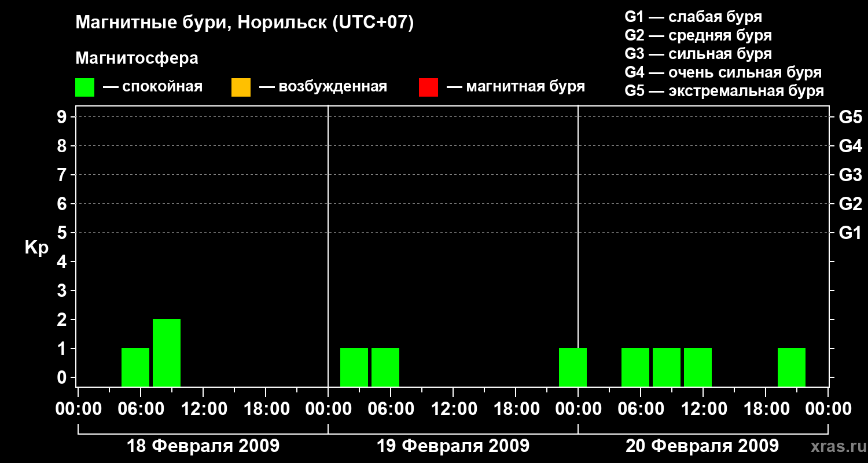Click the '19 Февраля 2009' date label

pyautogui.click(x=453, y=446)
